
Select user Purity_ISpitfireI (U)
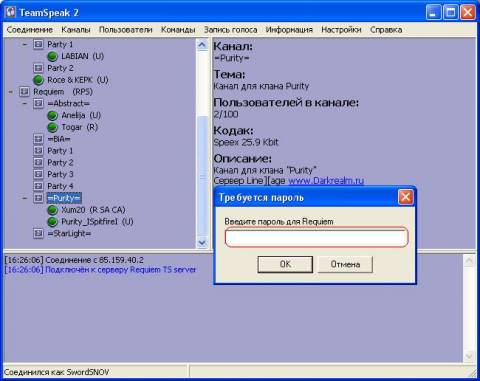click(97, 222)
